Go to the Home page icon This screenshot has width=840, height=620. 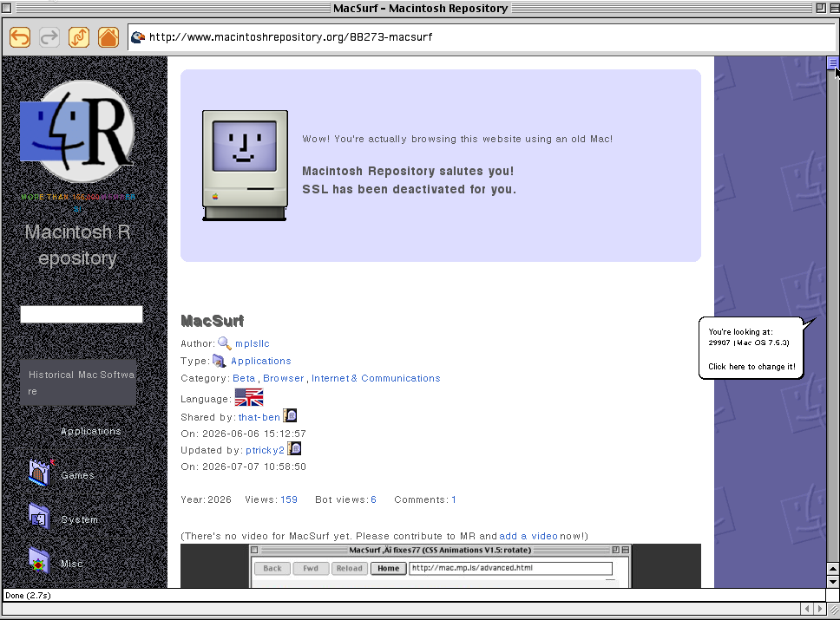108,37
